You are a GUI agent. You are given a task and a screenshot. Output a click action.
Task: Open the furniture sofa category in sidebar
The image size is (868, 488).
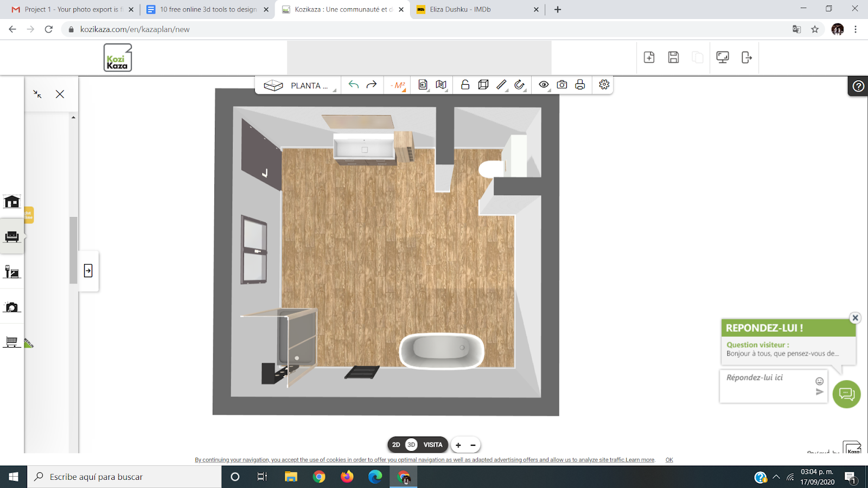tap(12, 237)
